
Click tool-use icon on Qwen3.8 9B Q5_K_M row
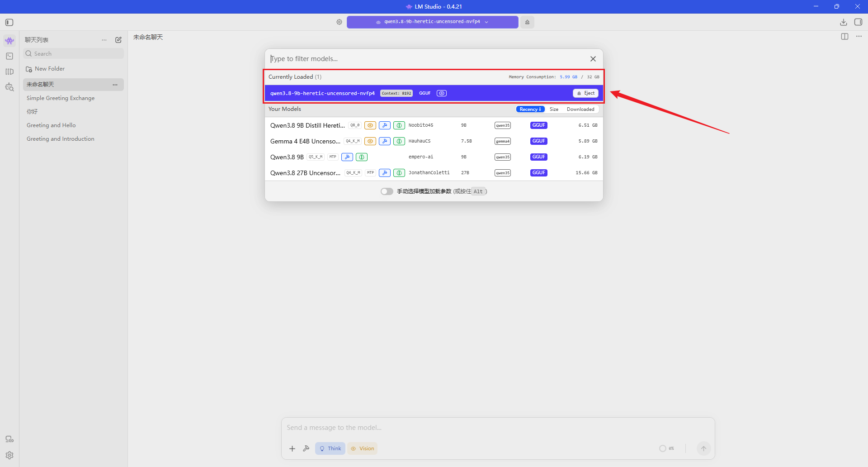347,157
